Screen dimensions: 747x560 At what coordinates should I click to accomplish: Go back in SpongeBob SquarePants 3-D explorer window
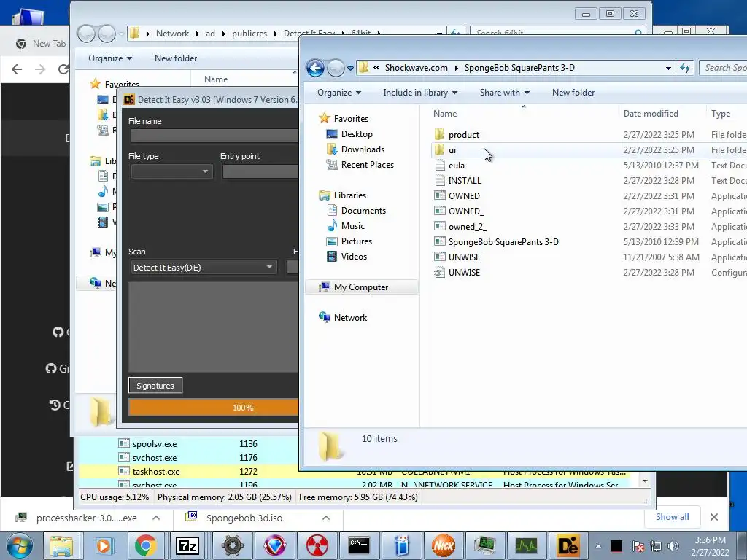pos(315,68)
